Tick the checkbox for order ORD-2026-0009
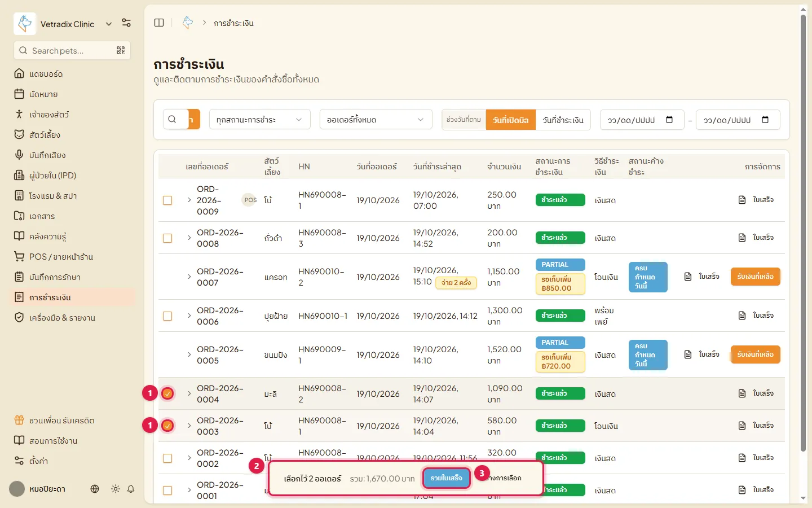This screenshot has width=812, height=508. point(167,200)
